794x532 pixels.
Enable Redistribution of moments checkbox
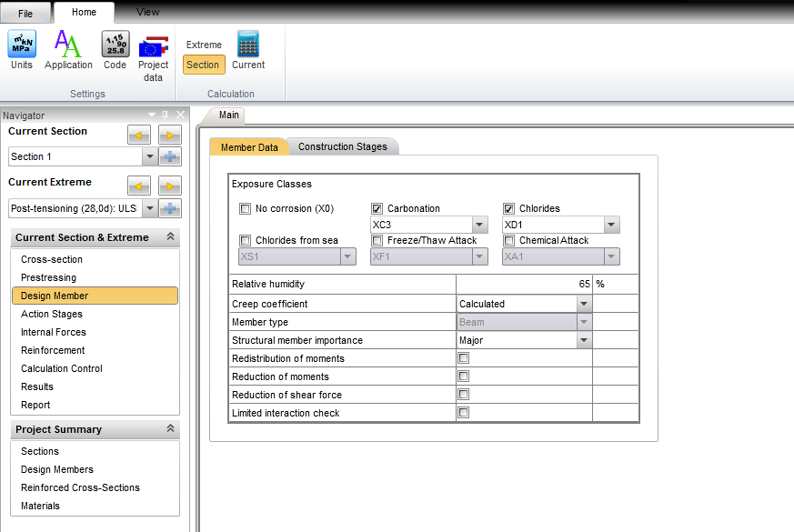pos(464,358)
